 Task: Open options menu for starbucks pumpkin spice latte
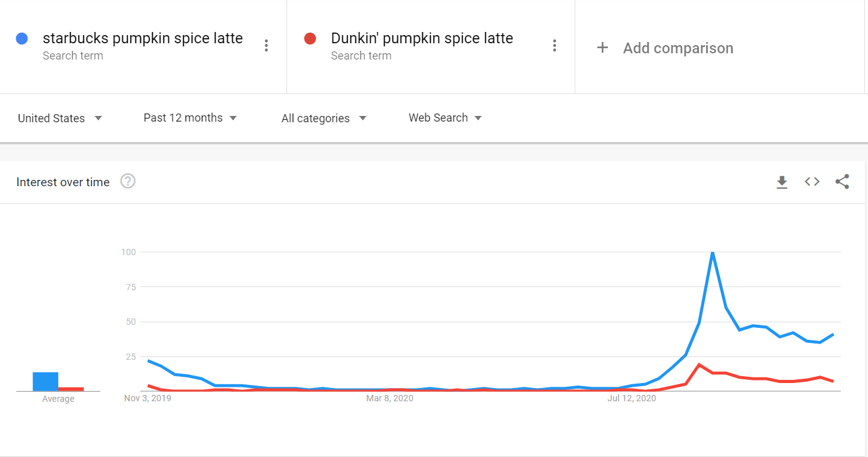coord(266,46)
